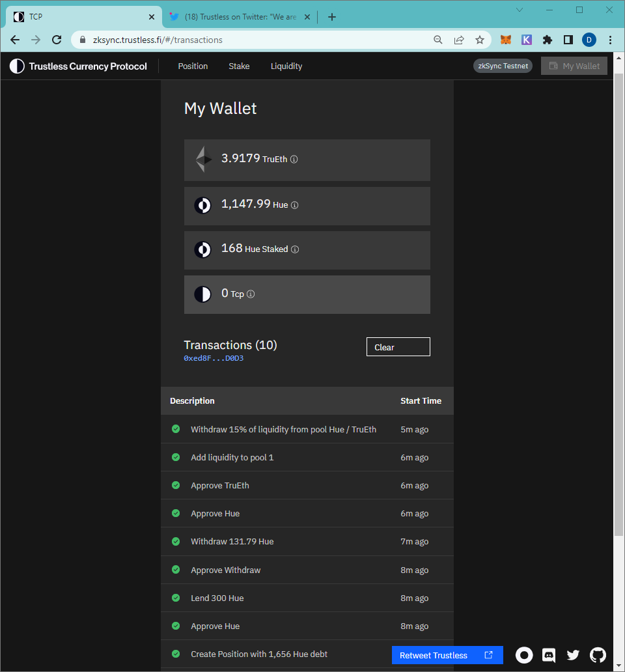Bookmark page with the star icon
The height and width of the screenshot is (672, 625).
[x=480, y=40]
